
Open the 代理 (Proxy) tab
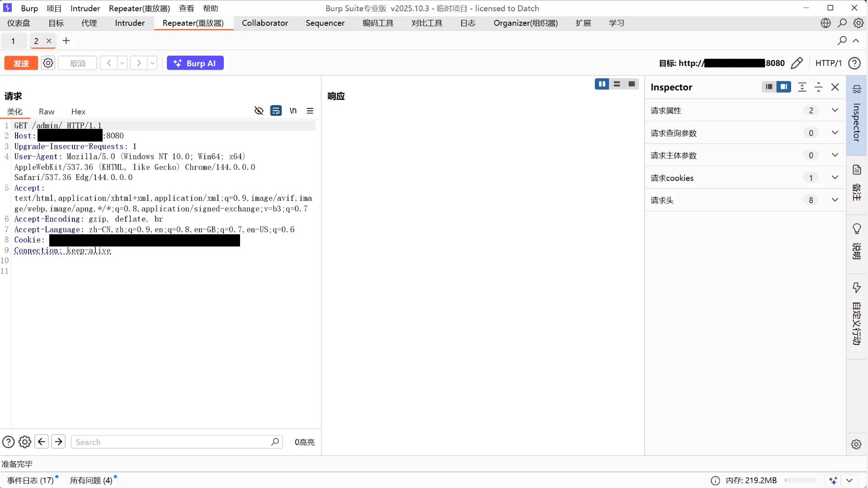pos(89,23)
